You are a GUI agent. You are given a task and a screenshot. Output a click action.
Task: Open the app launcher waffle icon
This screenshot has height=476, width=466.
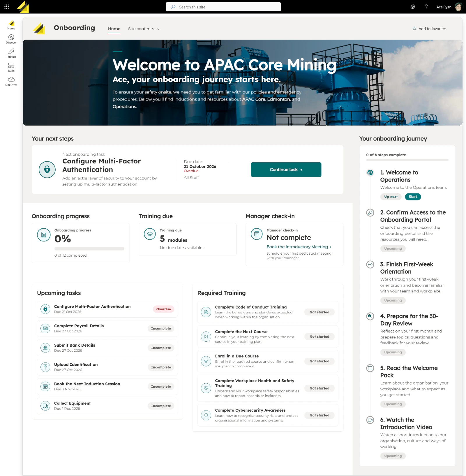(x=6, y=7)
